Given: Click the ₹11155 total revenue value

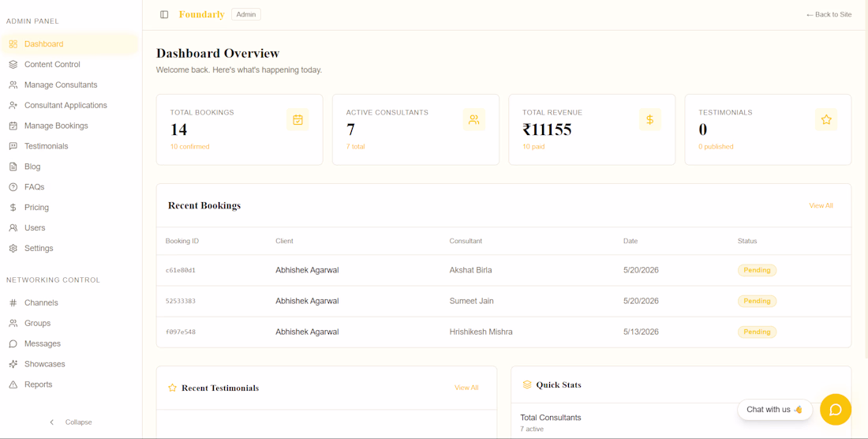Looking at the screenshot, I should click(547, 129).
